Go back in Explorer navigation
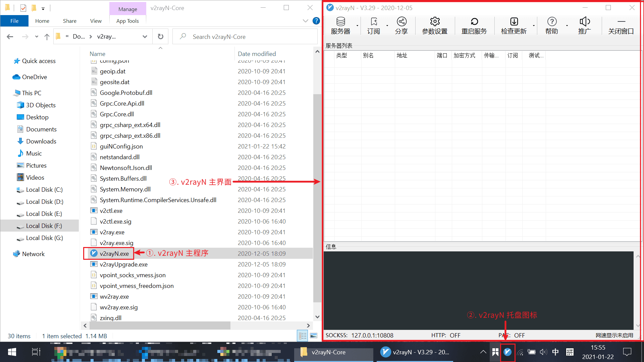The image size is (644, 362). pos(10,37)
